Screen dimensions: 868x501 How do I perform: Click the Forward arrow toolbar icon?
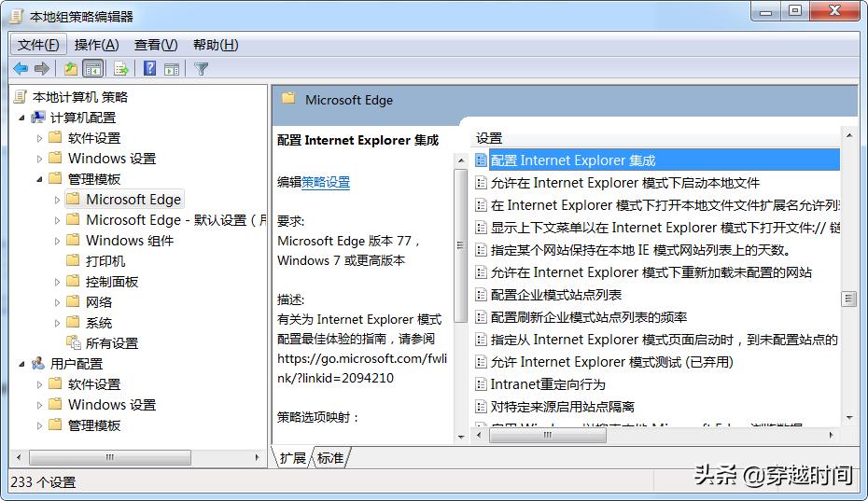coord(42,69)
